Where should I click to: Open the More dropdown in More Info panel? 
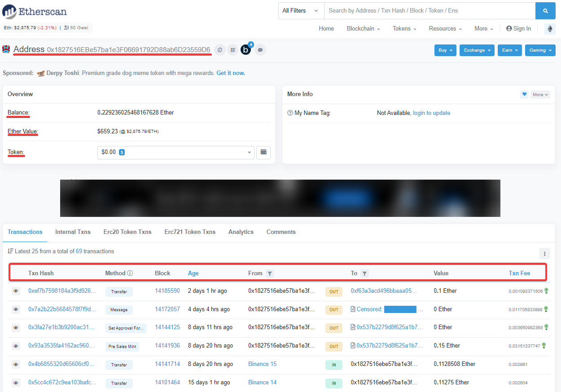click(540, 94)
